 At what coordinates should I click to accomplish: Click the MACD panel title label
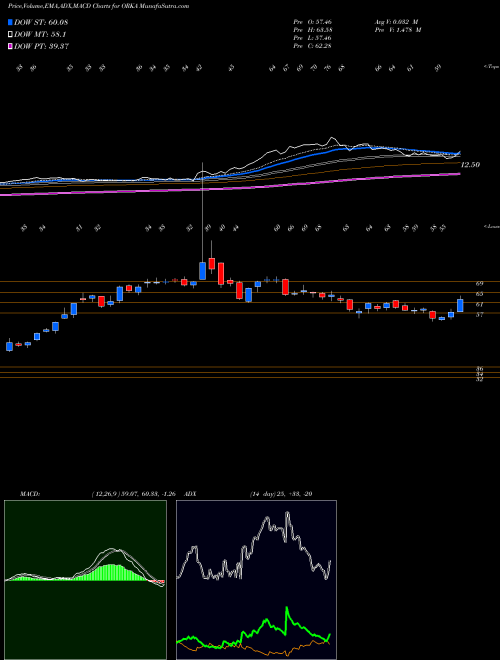tap(29, 494)
